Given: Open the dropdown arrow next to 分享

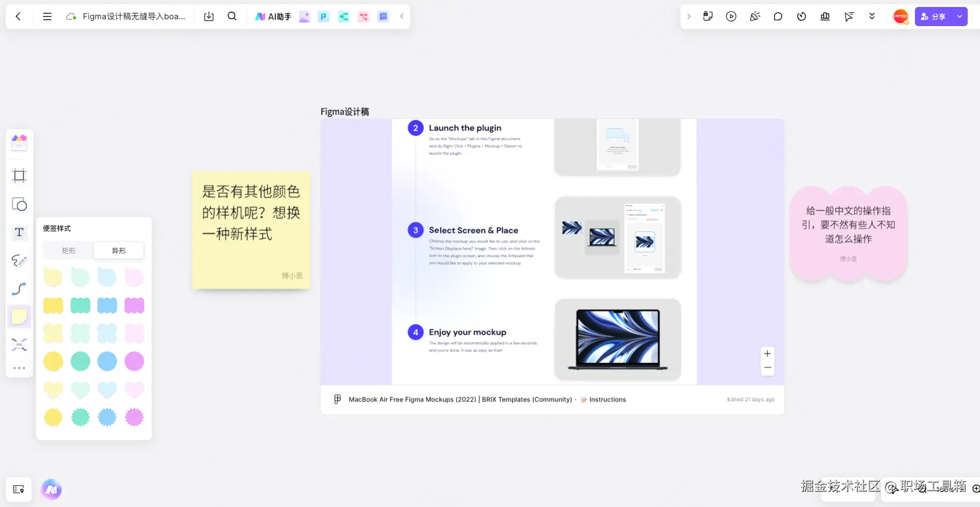Looking at the screenshot, I should [x=960, y=17].
